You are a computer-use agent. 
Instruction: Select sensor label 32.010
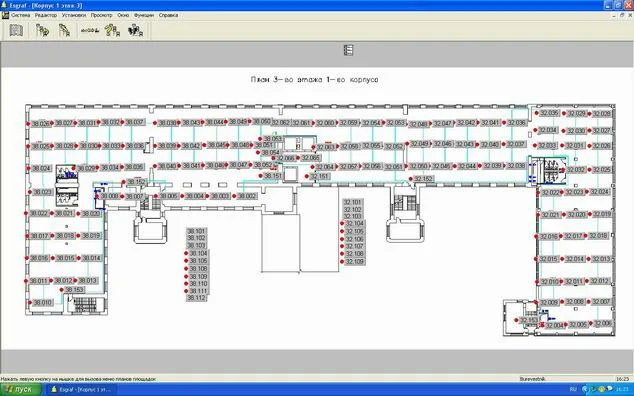[550, 282]
